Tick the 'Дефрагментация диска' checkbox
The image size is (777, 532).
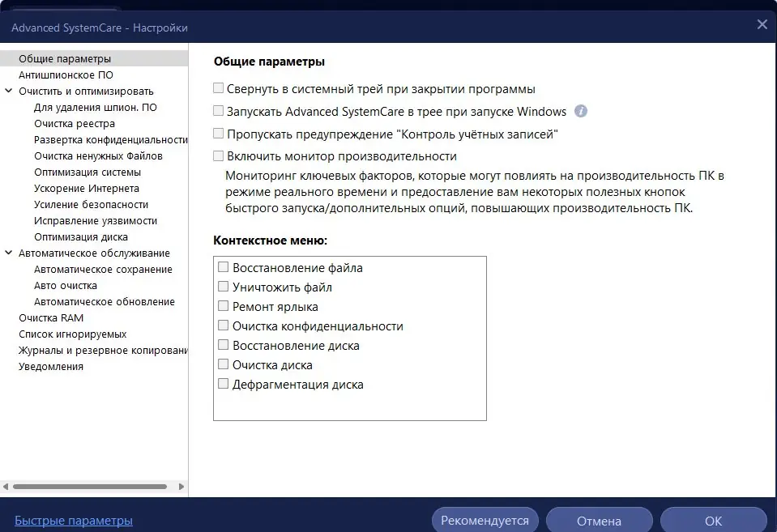coord(223,383)
